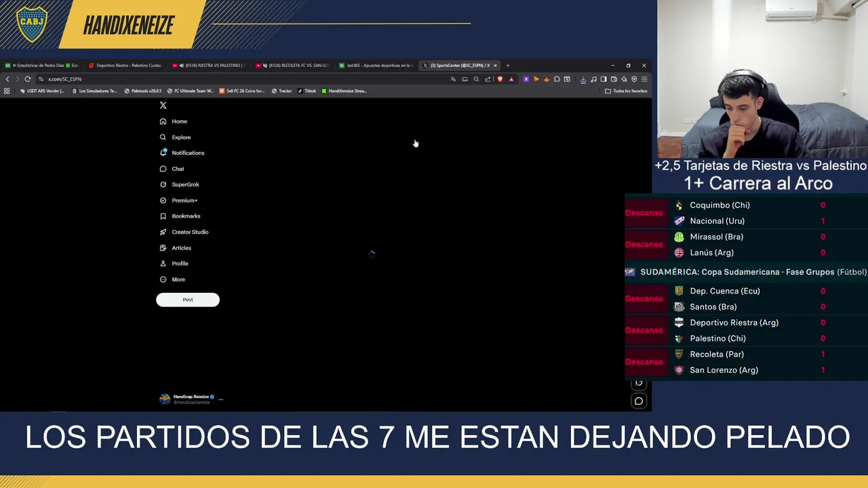
Task: Expand Todos los favoritos folder
Action: (x=627, y=91)
